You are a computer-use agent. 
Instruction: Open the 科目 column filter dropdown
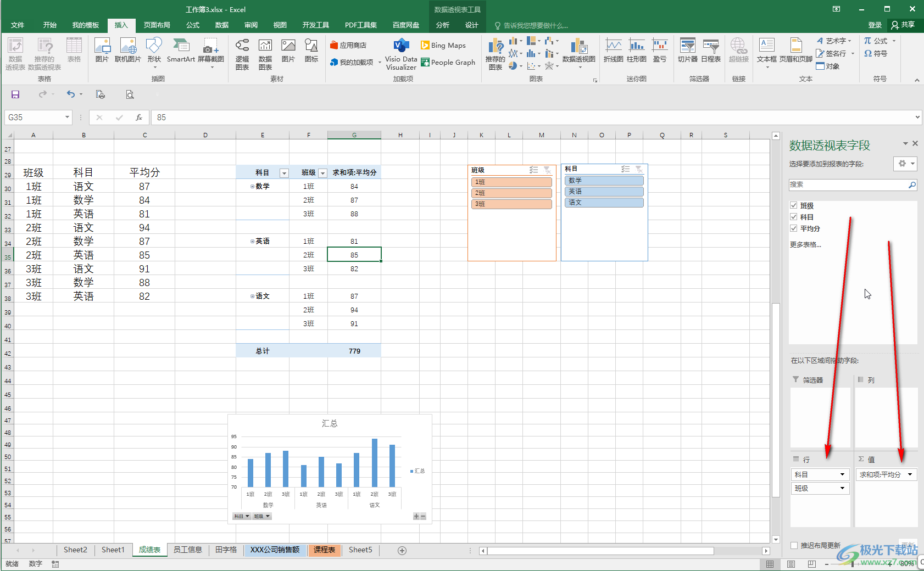pos(284,173)
